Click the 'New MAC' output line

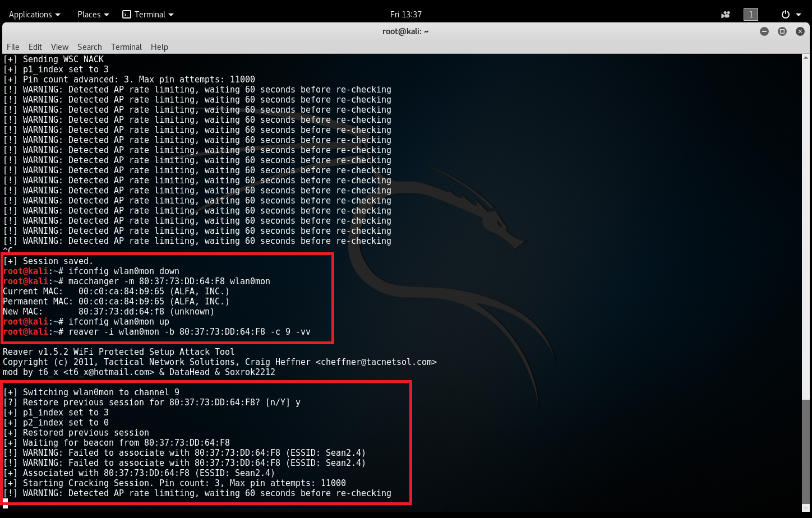109,312
